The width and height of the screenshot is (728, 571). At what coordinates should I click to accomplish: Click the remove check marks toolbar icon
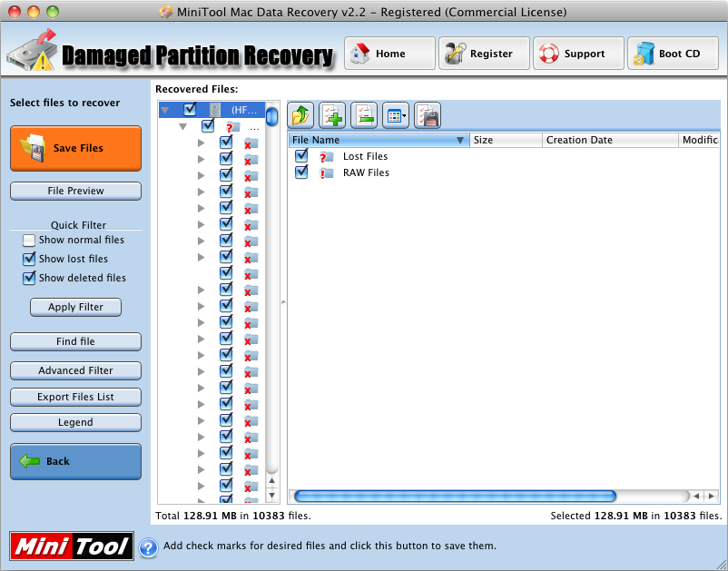click(364, 115)
